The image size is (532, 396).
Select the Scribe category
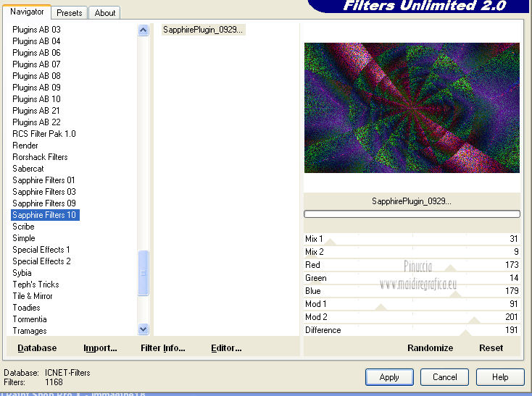coord(23,227)
